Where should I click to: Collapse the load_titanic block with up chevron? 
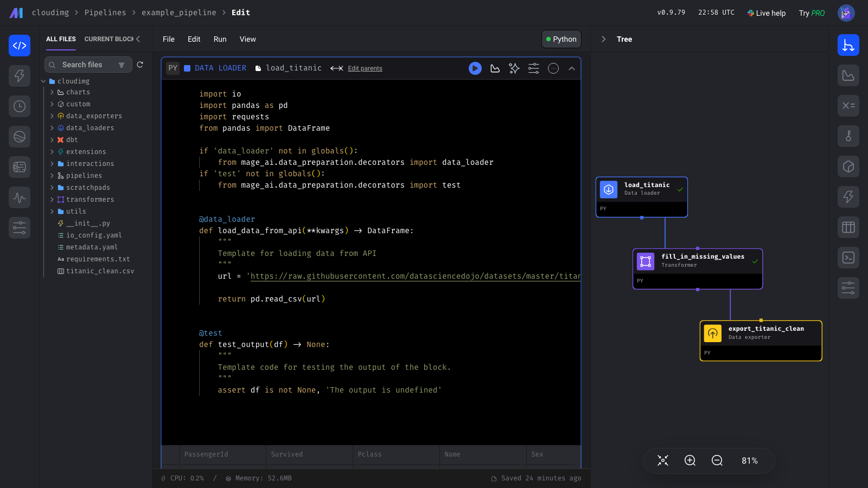click(x=571, y=68)
